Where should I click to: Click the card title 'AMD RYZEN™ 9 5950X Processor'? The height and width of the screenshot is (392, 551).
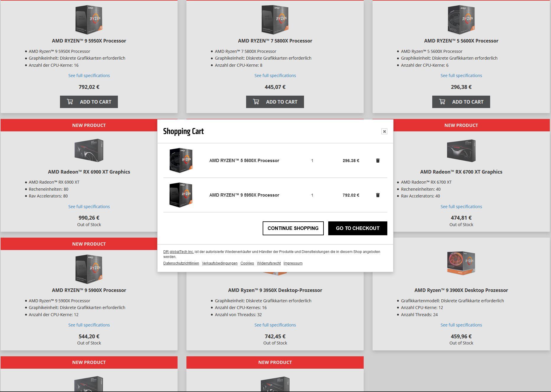pos(89,41)
